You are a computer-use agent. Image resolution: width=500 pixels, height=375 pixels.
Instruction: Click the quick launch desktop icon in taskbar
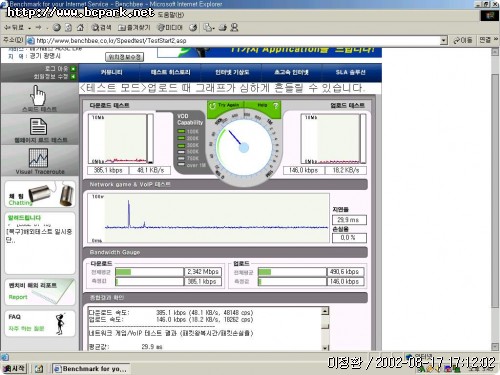pos(39,369)
